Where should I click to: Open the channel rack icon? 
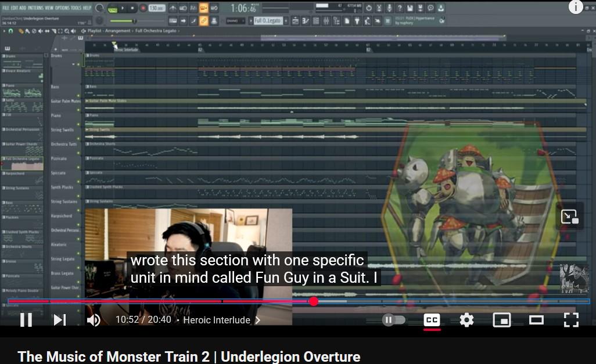pyautogui.click(x=316, y=20)
